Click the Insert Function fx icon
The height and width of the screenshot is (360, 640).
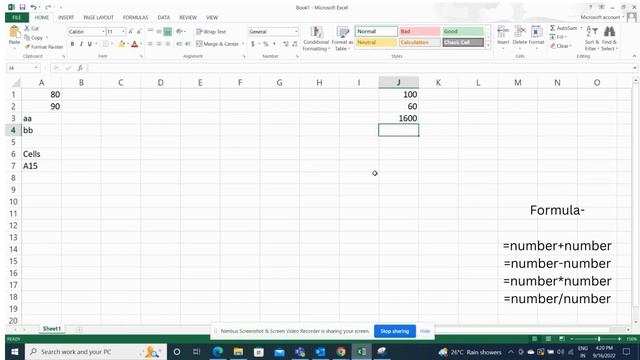pos(80,68)
